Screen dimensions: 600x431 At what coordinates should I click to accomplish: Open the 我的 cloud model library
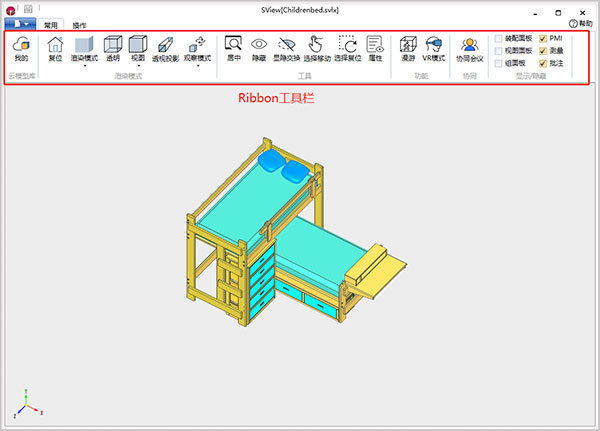click(21, 49)
